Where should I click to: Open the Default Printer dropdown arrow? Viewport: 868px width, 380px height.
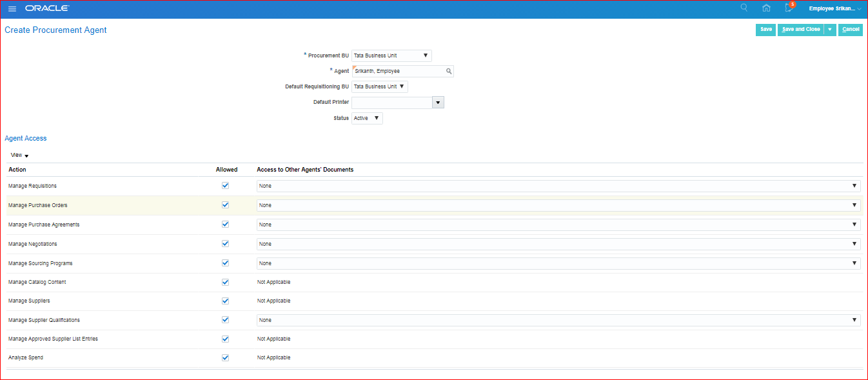click(438, 103)
